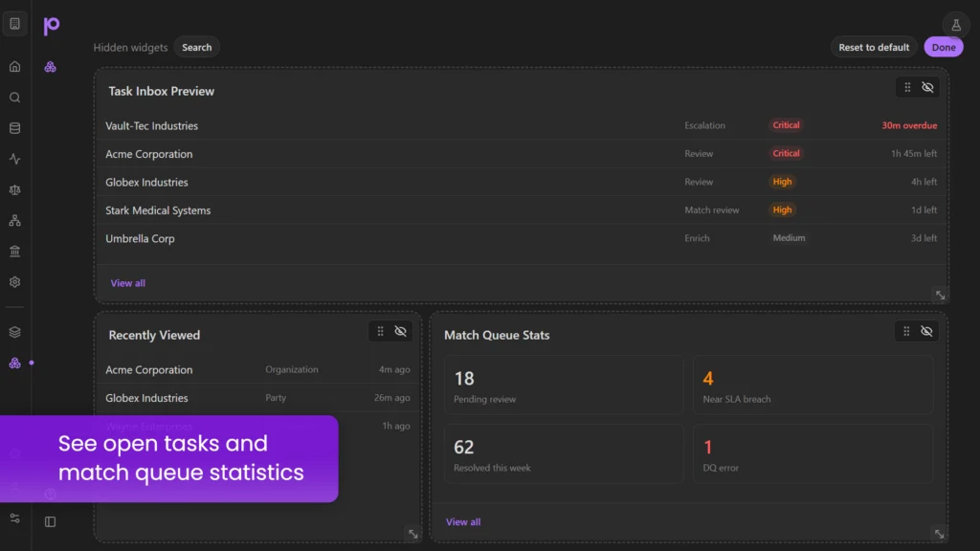Open the bank building icon in sidebar
The width and height of the screenshot is (980, 551).
[x=15, y=252]
